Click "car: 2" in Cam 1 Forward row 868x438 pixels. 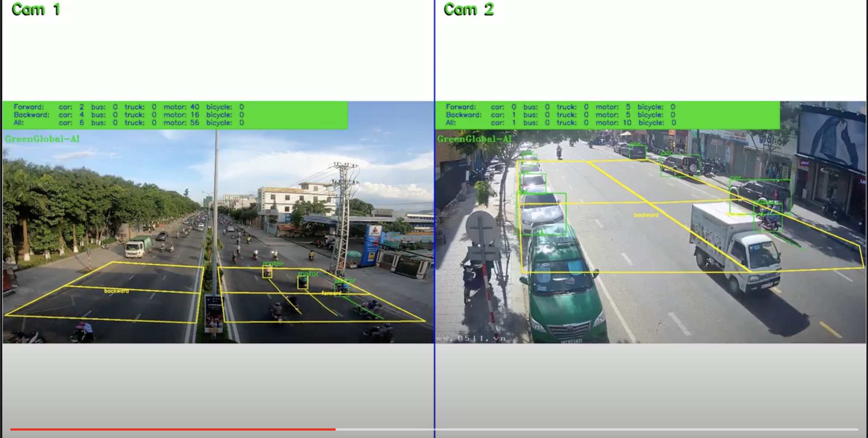coord(71,107)
